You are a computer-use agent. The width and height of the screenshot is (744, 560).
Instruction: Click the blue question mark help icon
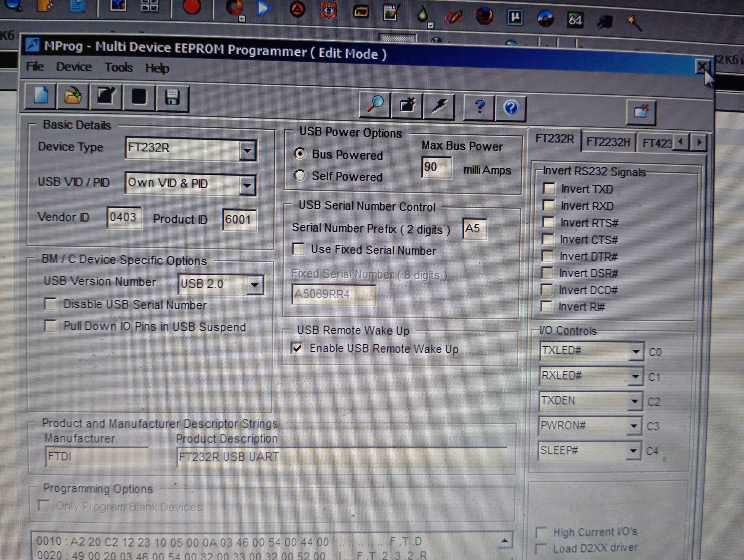coord(479,107)
